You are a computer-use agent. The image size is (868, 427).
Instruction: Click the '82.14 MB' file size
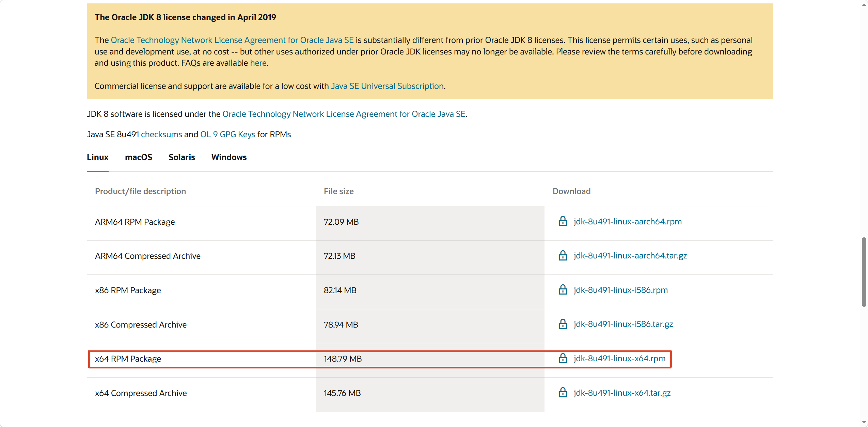(340, 290)
